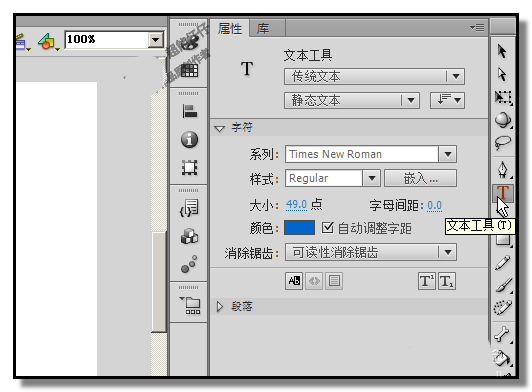Viewport: 532px width, 392px height.
Task: Open the 静态文本 text type dropdown
Action: [352, 100]
